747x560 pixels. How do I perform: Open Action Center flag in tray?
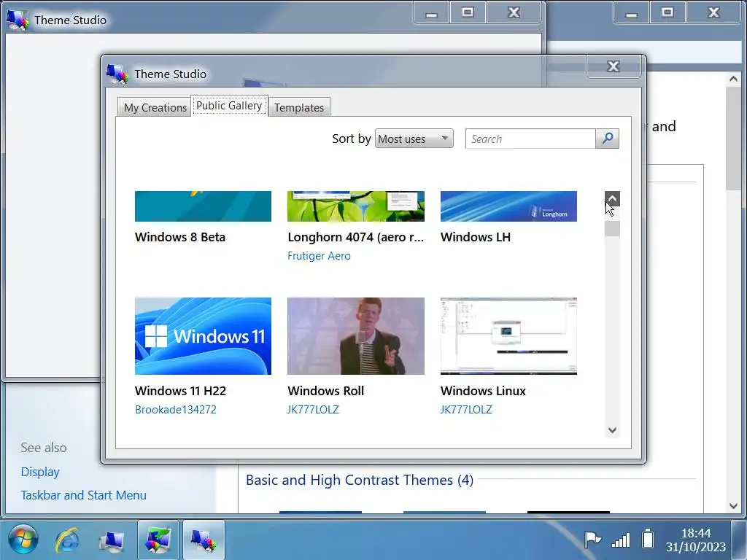click(x=592, y=540)
